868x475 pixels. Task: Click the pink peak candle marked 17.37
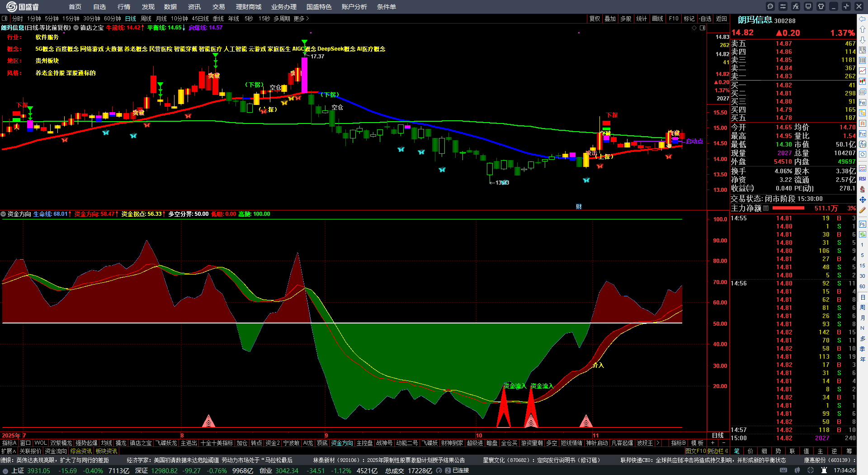[304, 75]
